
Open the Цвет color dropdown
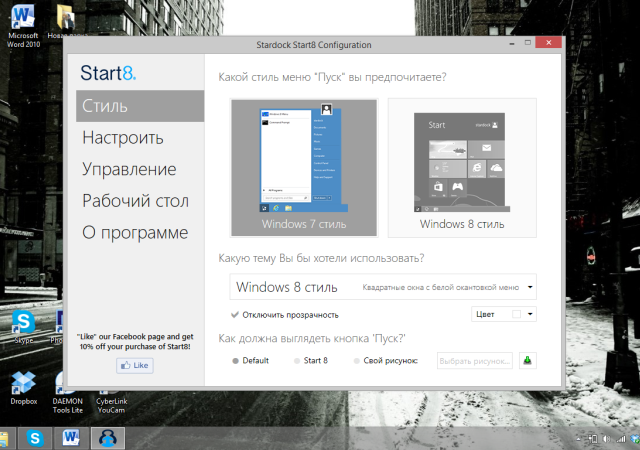504,314
